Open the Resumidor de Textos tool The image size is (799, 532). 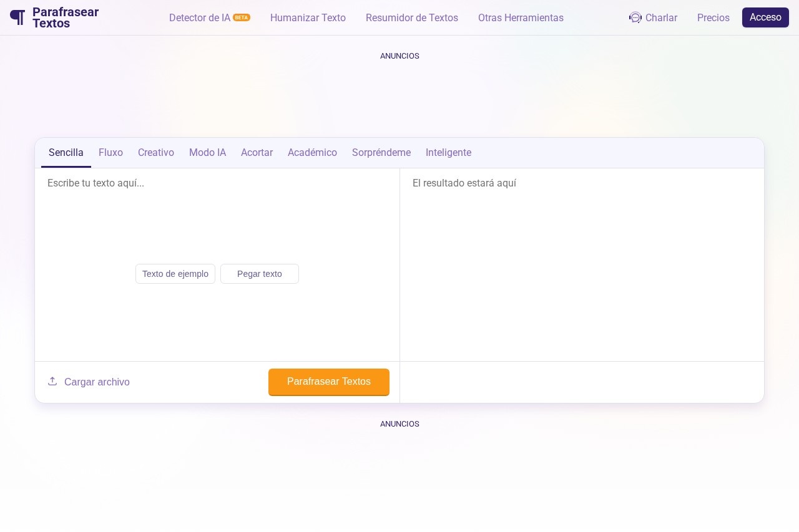(x=411, y=17)
